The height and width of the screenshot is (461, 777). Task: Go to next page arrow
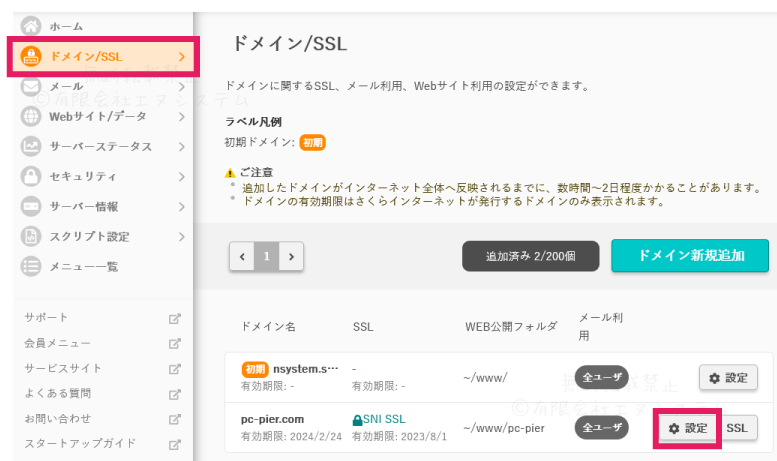[x=291, y=256]
